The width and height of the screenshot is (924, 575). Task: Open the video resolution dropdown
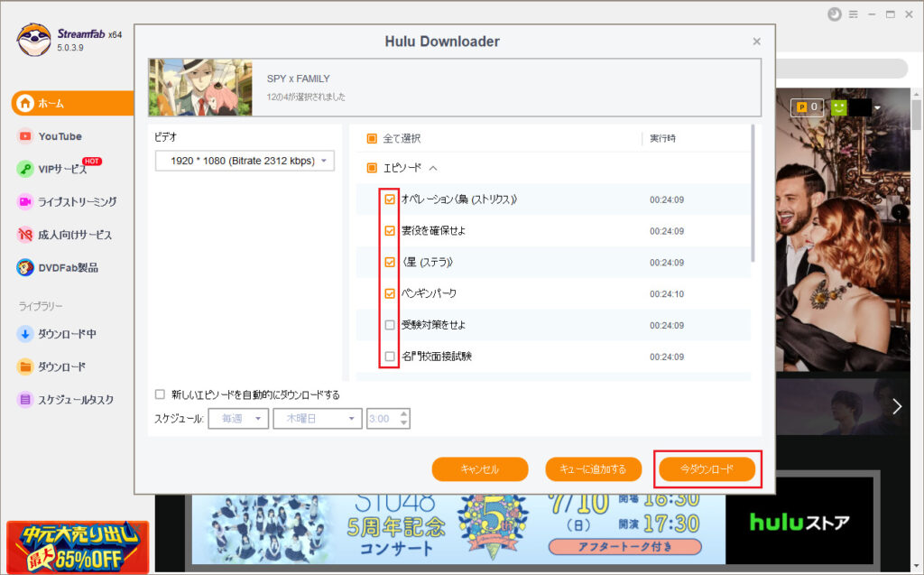[245, 161]
